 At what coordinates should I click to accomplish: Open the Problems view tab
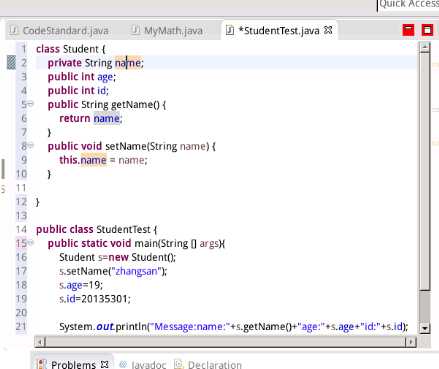[73, 365]
